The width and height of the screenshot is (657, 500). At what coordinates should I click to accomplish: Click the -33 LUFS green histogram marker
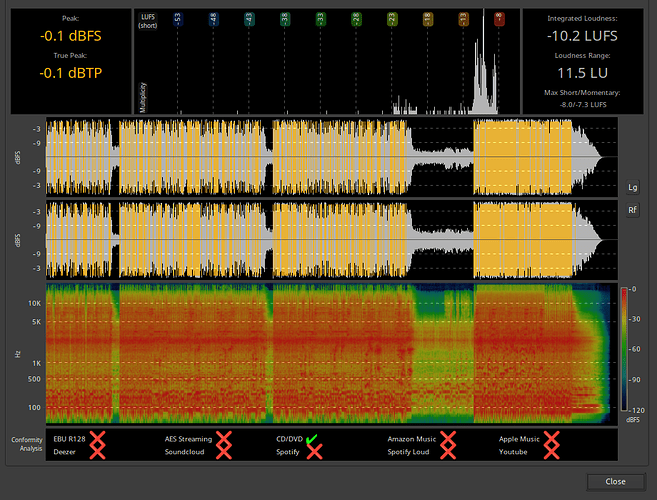pos(320,18)
